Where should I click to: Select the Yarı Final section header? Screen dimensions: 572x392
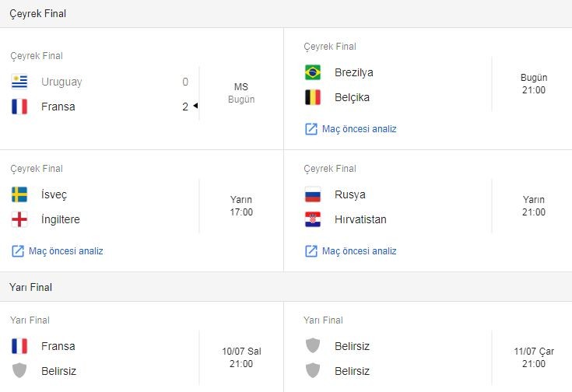click(x=31, y=287)
